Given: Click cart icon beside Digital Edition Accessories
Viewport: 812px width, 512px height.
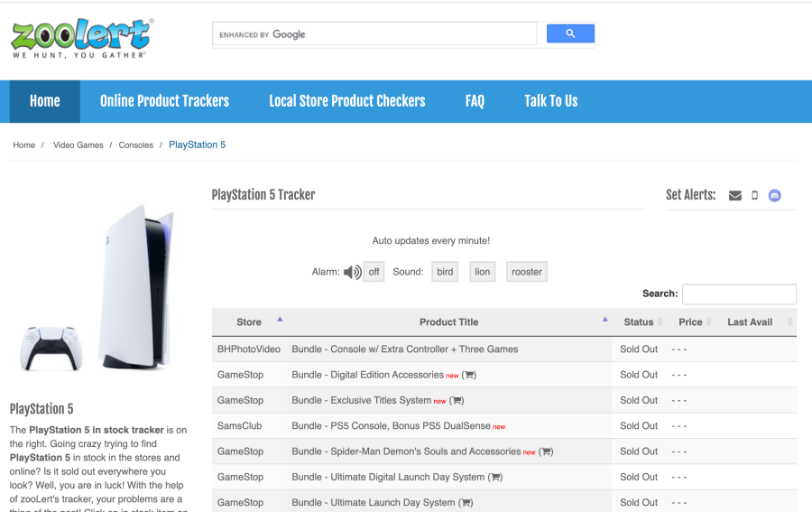Looking at the screenshot, I should 469,375.
